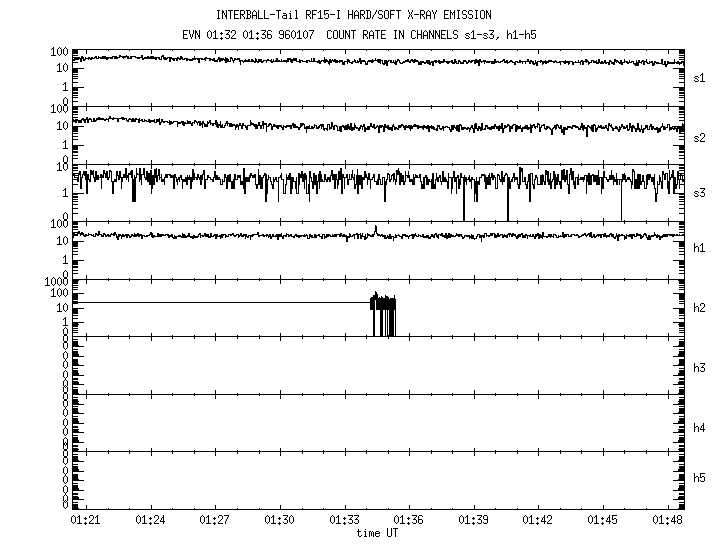Select the 01:48 time tick label
Image resolution: width=720 pixels, height=550 pixels.
point(668,521)
